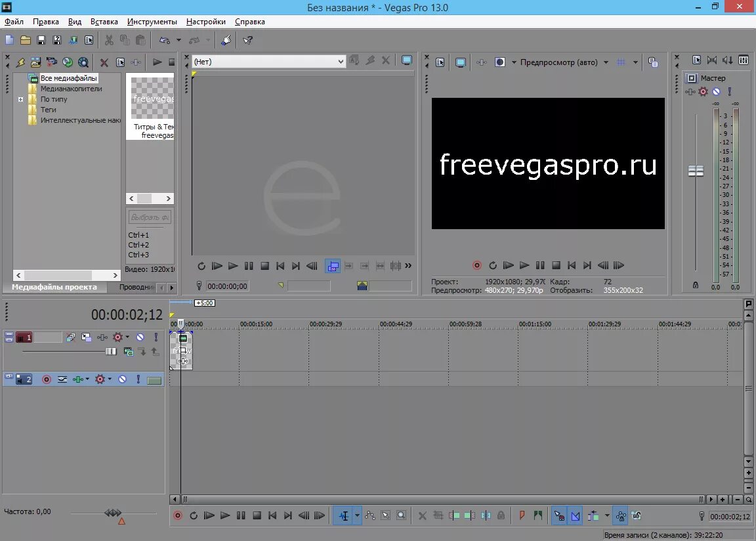Click the What's This help icon
Image resolution: width=756 pixels, height=541 pixels.
click(x=248, y=40)
